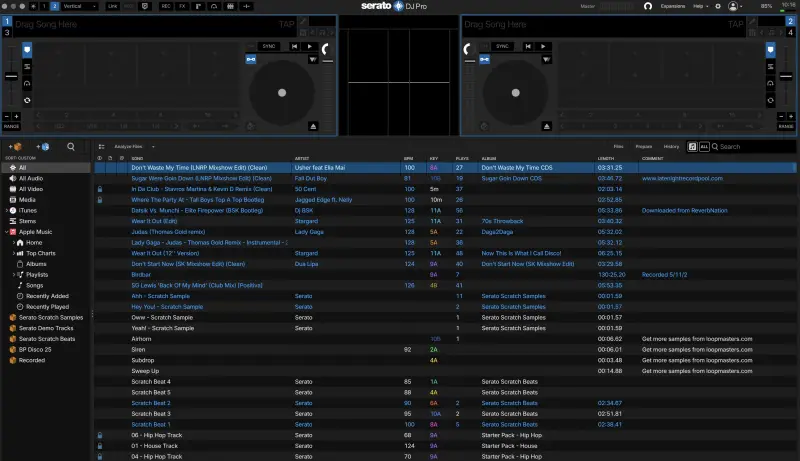Sort library by the BPM column header
Screen dimensions: 800x461
(x=408, y=159)
